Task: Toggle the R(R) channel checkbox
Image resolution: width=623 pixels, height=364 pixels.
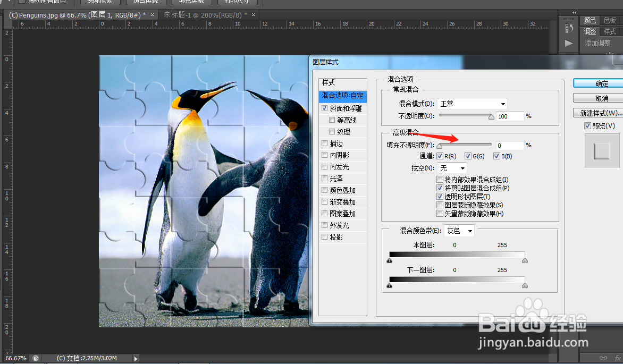Action: [440, 156]
